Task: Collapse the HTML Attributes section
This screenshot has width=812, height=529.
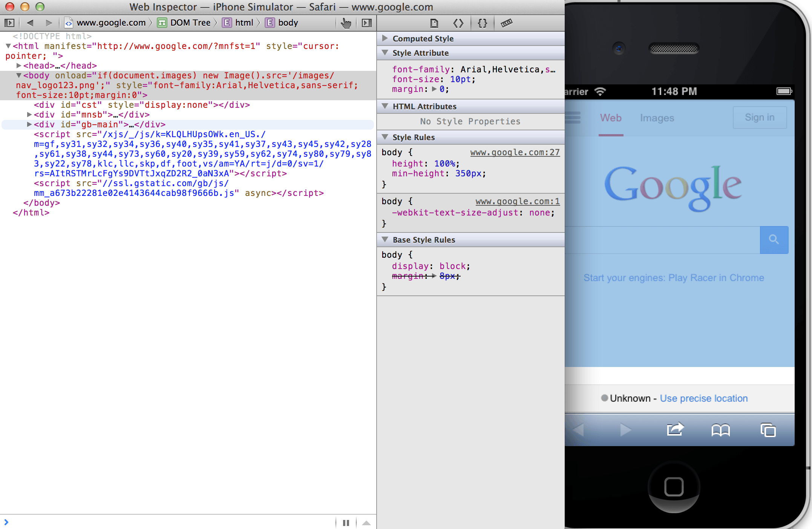Action: click(x=385, y=106)
